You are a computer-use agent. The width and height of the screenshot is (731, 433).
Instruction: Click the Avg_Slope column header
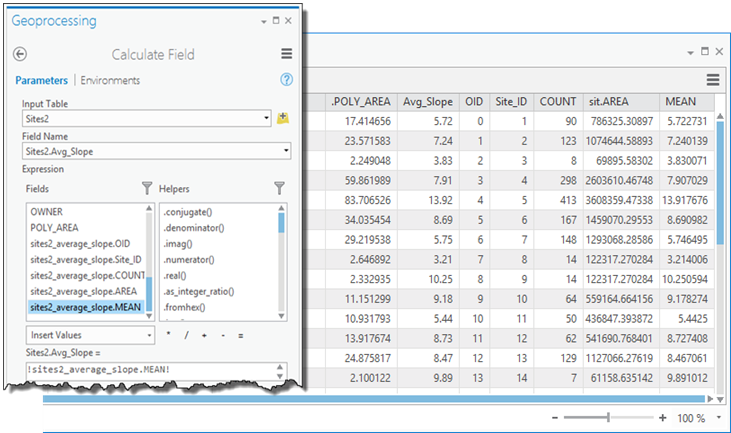[x=428, y=101]
